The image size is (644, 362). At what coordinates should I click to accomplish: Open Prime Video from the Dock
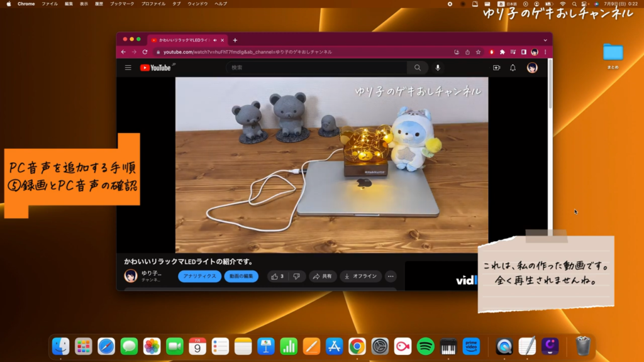tap(471, 346)
